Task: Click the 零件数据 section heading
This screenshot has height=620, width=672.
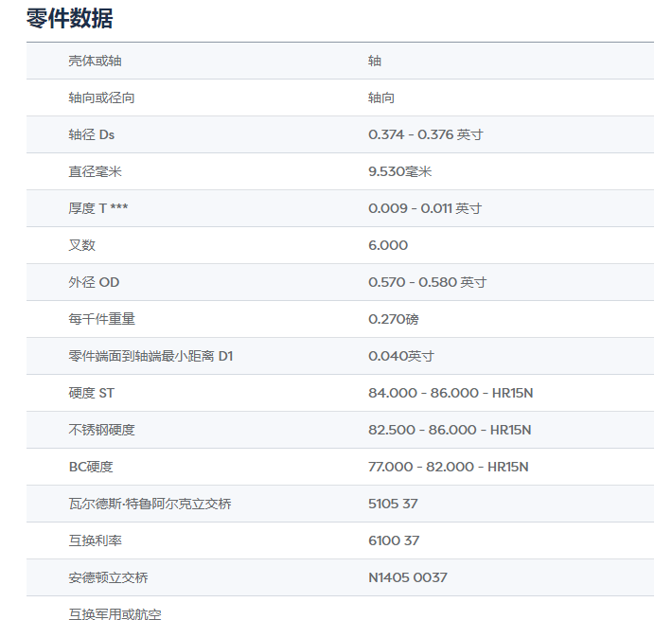Action: click(x=70, y=17)
